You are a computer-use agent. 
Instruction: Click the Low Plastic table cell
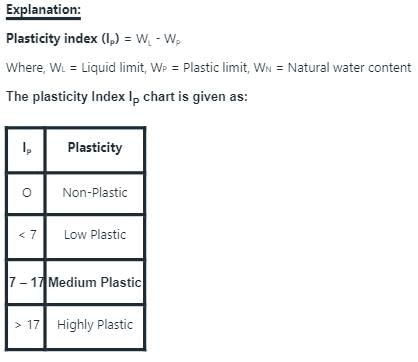pyautogui.click(x=95, y=236)
